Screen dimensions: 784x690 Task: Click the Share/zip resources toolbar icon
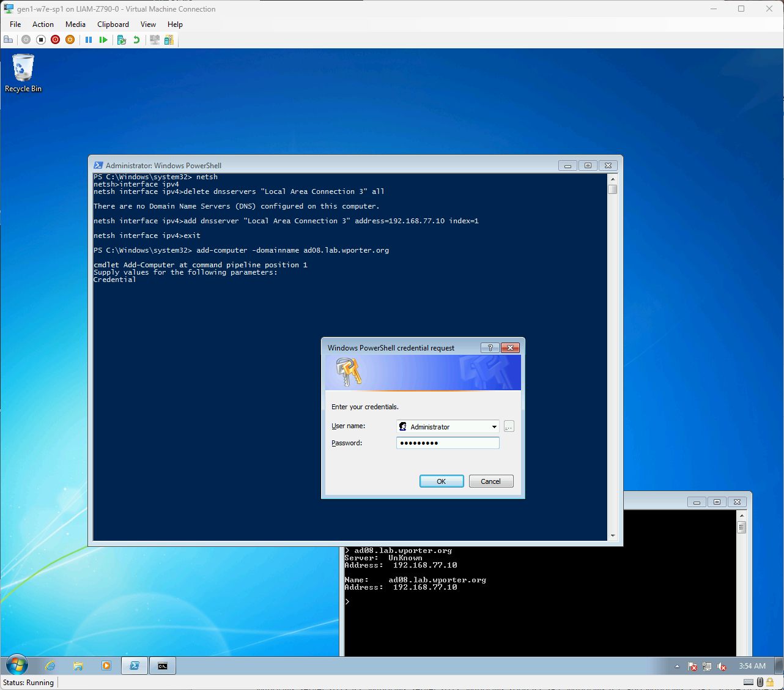[x=169, y=40]
